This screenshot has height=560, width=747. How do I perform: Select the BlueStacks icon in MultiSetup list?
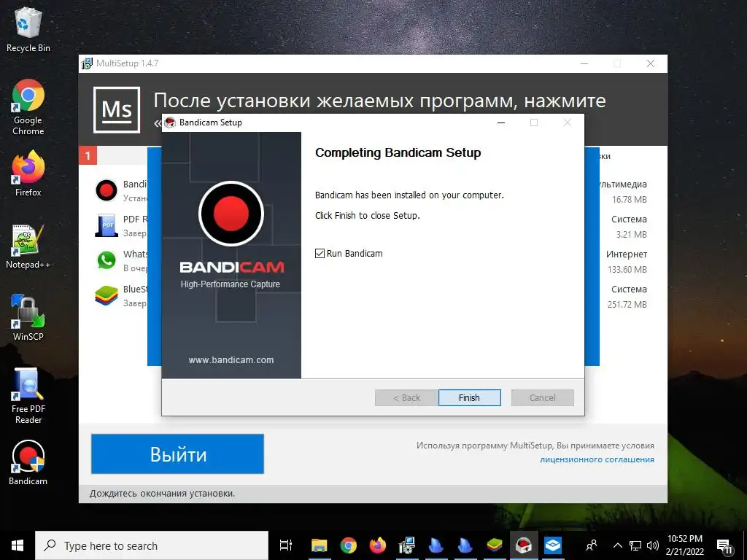(x=107, y=295)
